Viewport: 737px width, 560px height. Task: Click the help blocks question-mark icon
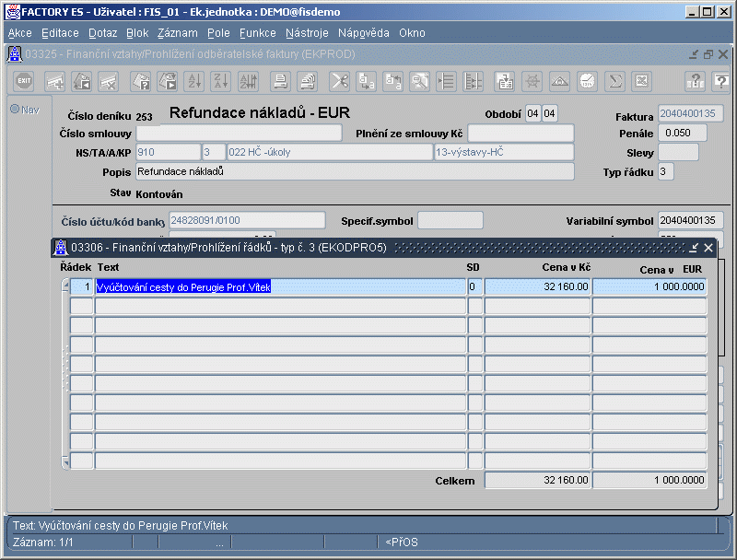click(696, 82)
